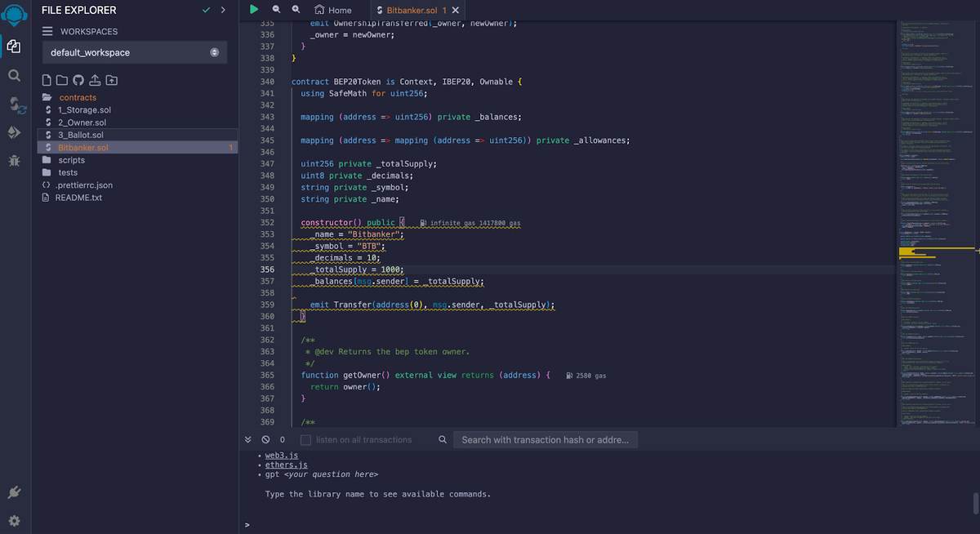Switch to the Home tab
The image size is (980, 534).
click(334, 10)
